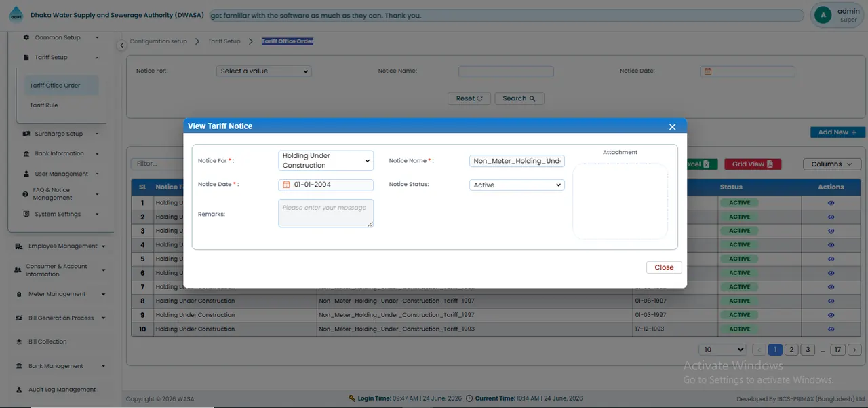Screen dimensions: 868x408
Task: Click the Grid View export button
Action: click(753, 164)
